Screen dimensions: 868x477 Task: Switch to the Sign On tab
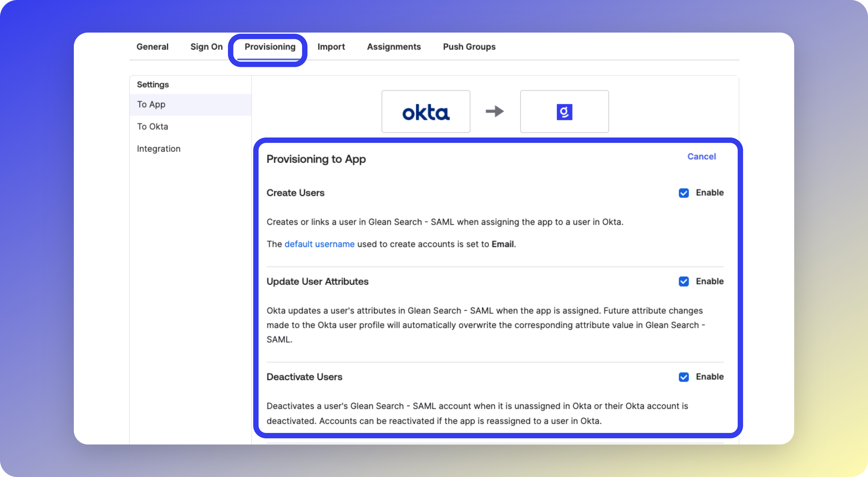(x=206, y=47)
